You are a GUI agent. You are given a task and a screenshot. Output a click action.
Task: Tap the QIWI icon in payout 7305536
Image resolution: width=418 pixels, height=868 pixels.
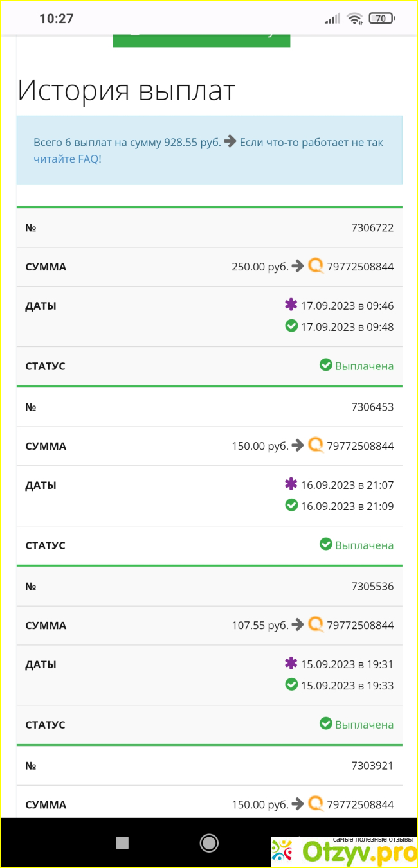click(316, 624)
